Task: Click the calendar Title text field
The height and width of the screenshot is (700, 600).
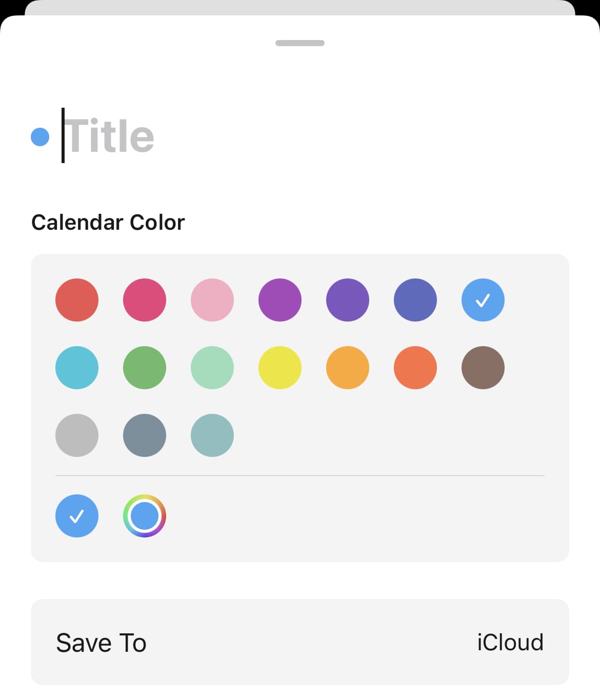Action: [x=205, y=136]
